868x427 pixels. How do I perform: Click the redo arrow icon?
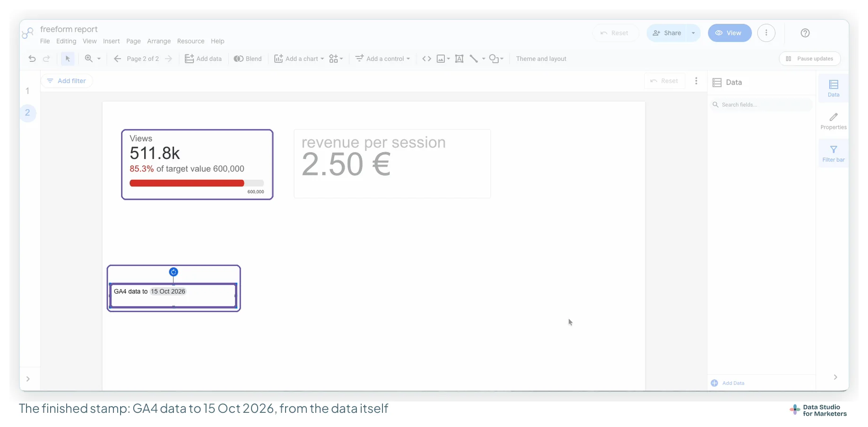click(46, 59)
